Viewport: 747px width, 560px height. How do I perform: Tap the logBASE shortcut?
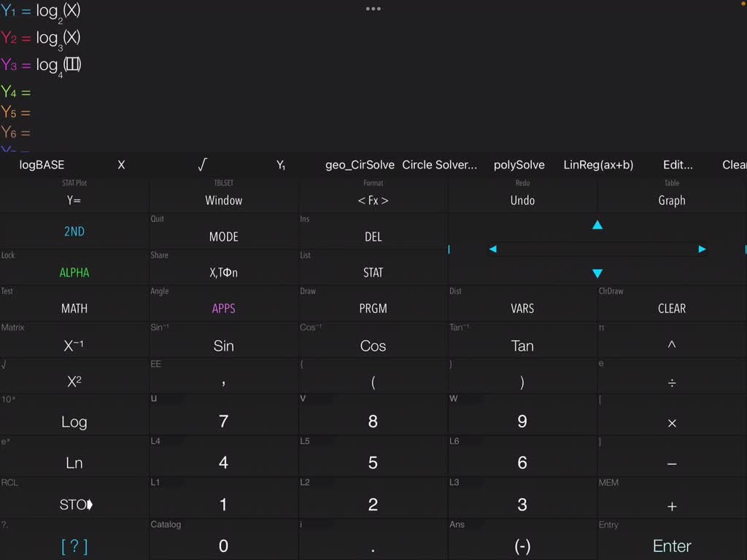coord(42,166)
